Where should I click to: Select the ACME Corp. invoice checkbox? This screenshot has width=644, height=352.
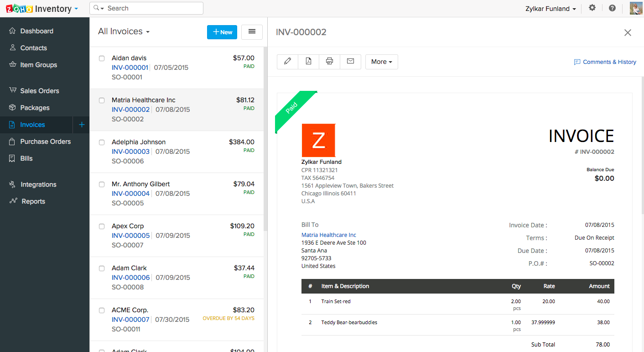click(102, 310)
